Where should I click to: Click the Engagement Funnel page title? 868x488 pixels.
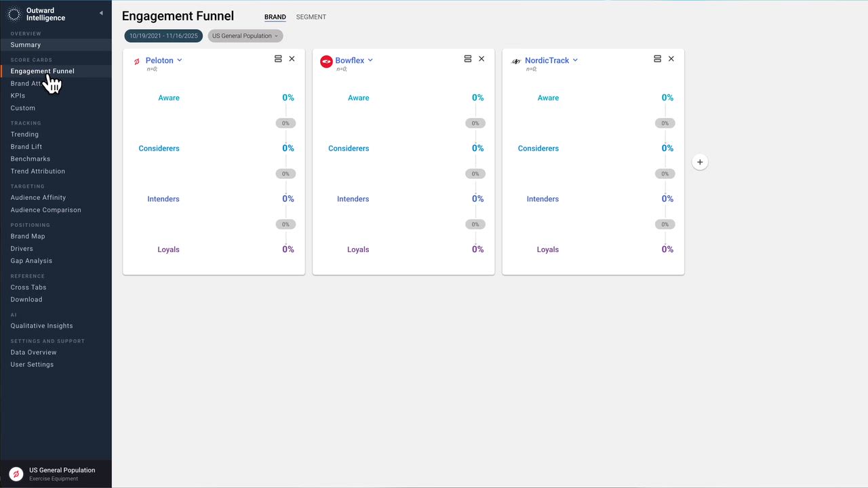click(178, 16)
